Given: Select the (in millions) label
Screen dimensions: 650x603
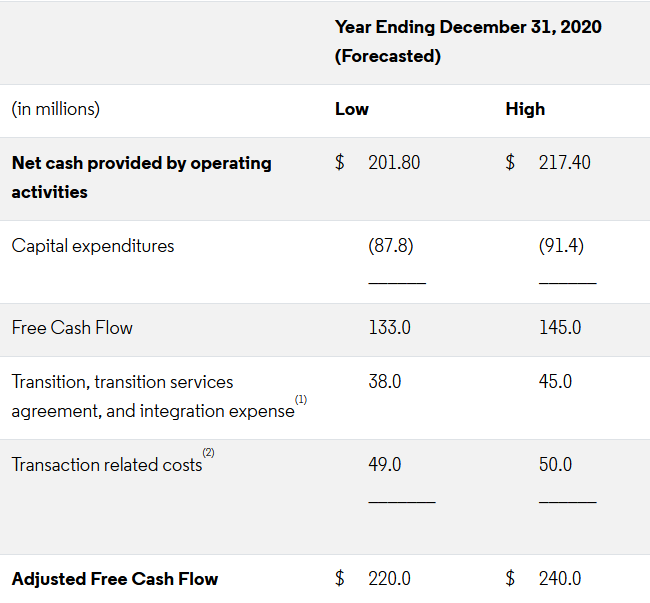Looking at the screenshot, I should pos(56,109).
